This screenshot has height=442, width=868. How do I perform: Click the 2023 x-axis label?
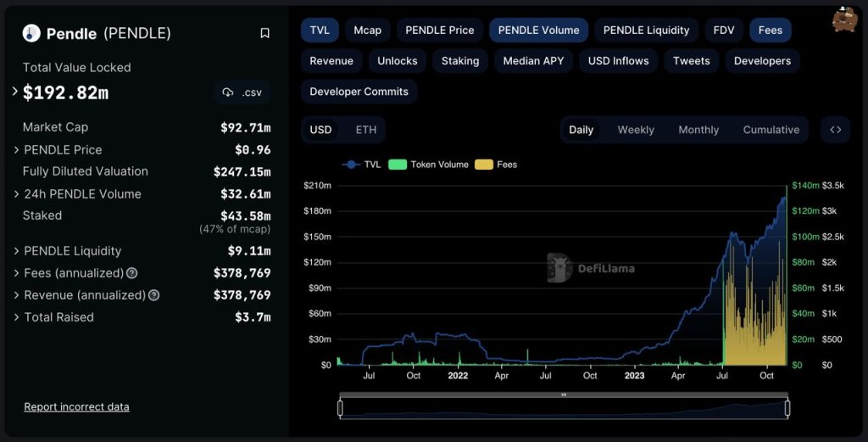(x=634, y=376)
